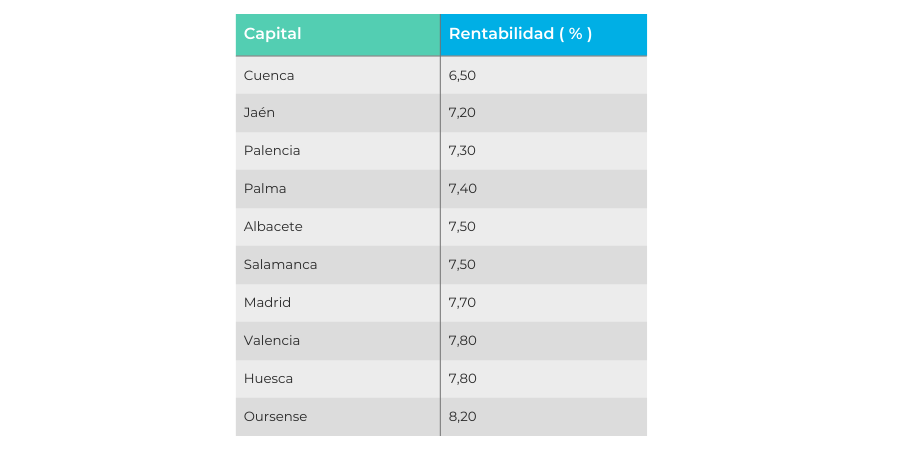Select the Palencia cell
This screenshot has height=450, width=900.
(x=272, y=151)
